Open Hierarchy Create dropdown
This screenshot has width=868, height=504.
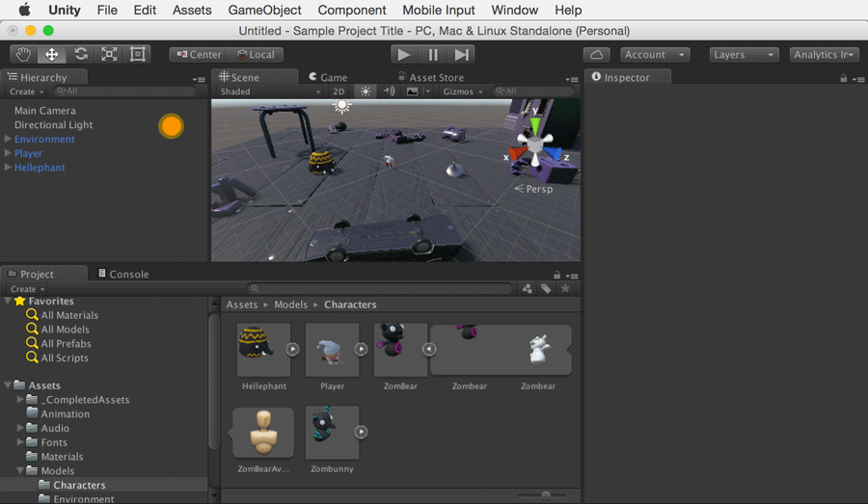click(x=26, y=92)
